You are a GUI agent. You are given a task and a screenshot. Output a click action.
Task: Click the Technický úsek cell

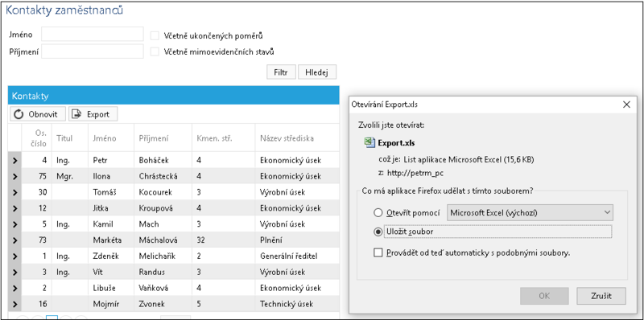(297, 305)
